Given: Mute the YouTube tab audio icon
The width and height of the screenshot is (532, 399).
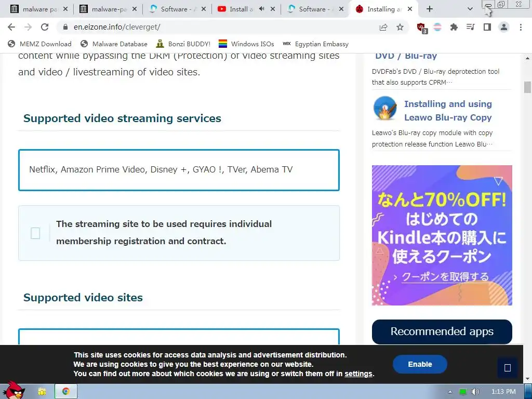Looking at the screenshot, I should (x=261, y=9).
